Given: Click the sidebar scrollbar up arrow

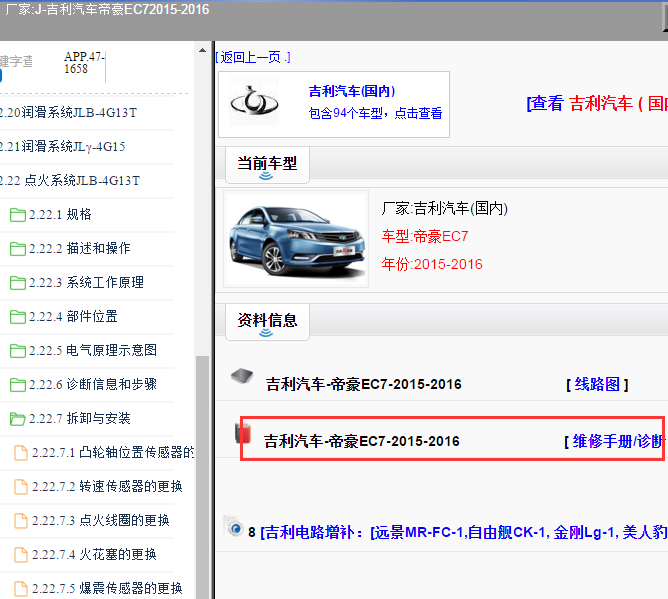Looking at the screenshot, I should point(202,50).
